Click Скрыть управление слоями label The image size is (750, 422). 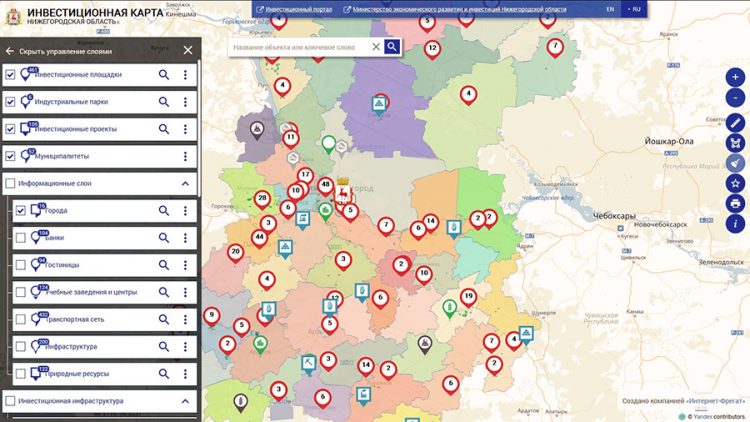(x=66, y=51)
